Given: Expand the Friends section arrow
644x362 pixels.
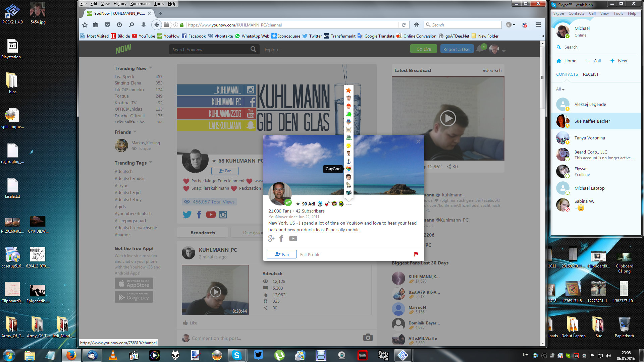Looking at the screenshot, I should click(x=135, y=132).
